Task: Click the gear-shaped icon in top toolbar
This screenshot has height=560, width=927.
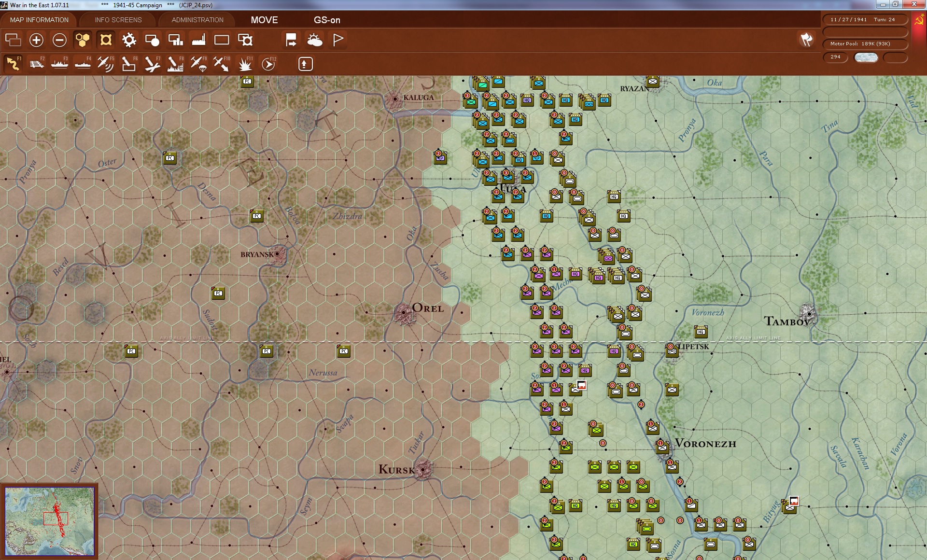Action: click(x=129, y=40)
